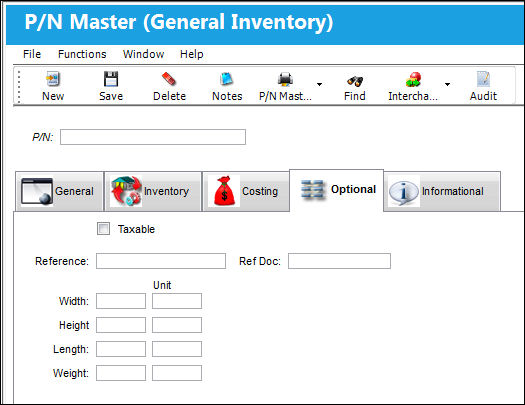Open the File menu
The width and height of the screenshot is (525, 405).
coord(32,54)
